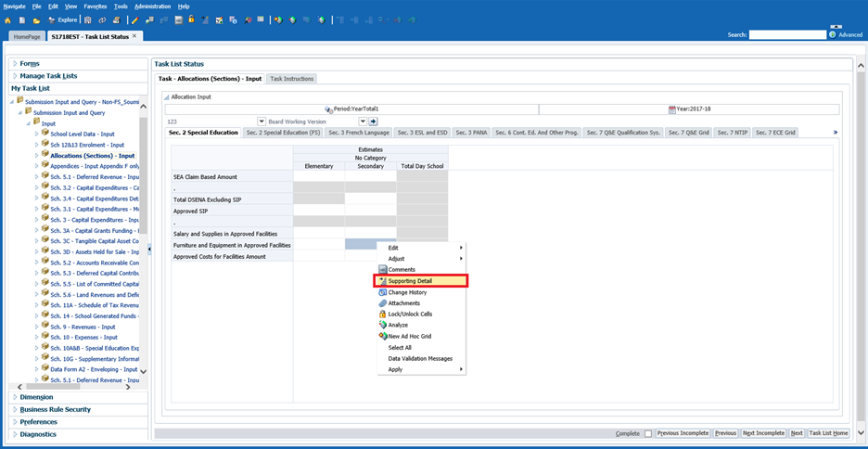Collapse the Input folder tree node
The image size is (868, 449).
(x=28, y=123)
